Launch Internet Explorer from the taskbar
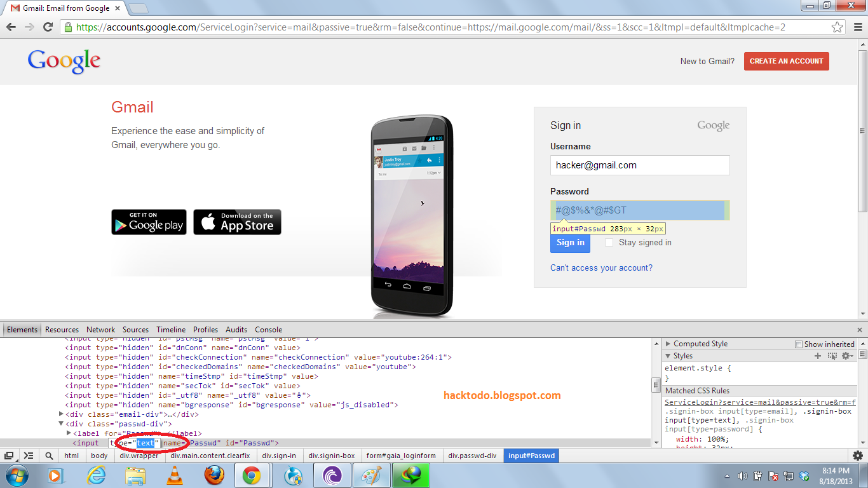This screenshot has height=488, width=868. (x=96, y=475)
